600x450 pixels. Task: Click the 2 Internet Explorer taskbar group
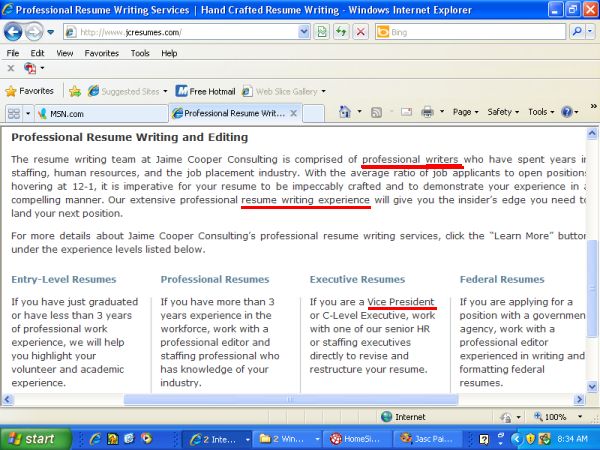(219, 439)
